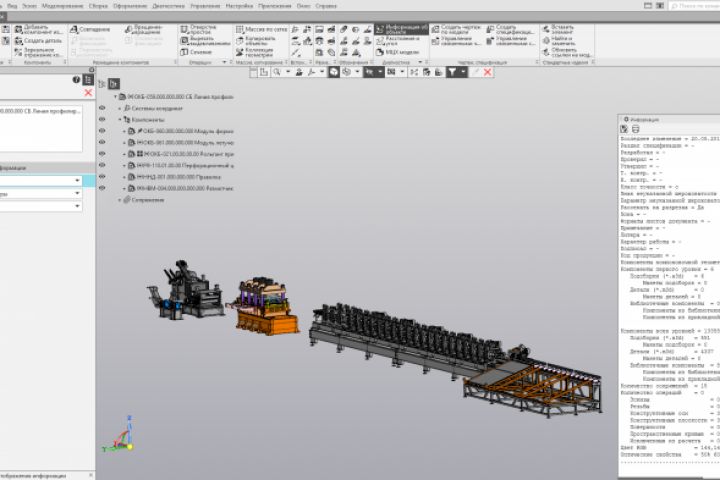Open the МЦХ модели tool
Image resolution: width=720 pixels, height=480 pixels.
(398, 52)
